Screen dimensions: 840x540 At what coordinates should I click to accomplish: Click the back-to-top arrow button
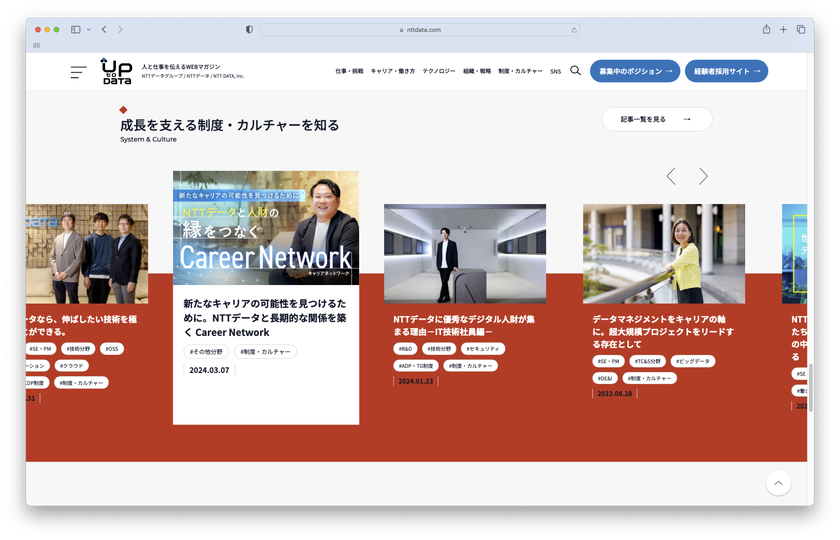tap(778, 483)
